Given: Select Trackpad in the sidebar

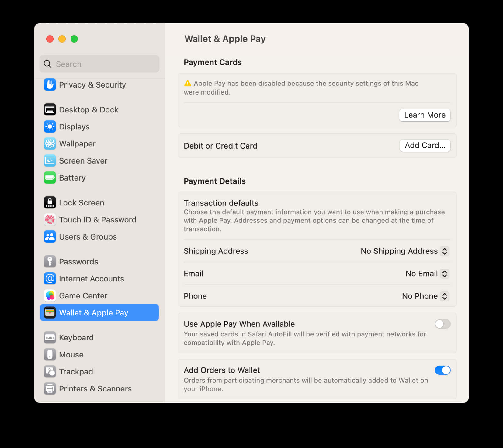Looking at the screenshot, I should pyautogui.click(x=99, y=372).
